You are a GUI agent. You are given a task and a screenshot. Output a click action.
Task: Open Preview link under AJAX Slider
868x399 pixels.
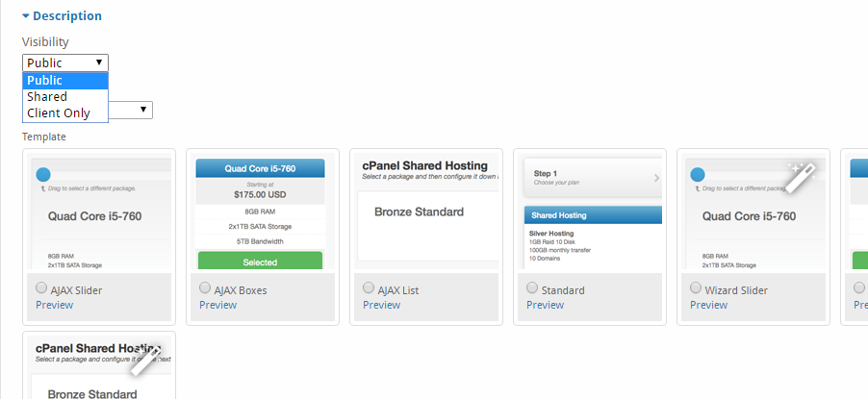click(54, 305)
